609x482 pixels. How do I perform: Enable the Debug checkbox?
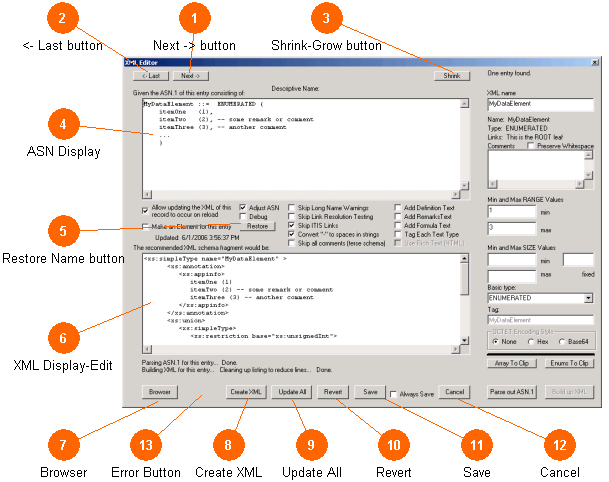point(243,216)
